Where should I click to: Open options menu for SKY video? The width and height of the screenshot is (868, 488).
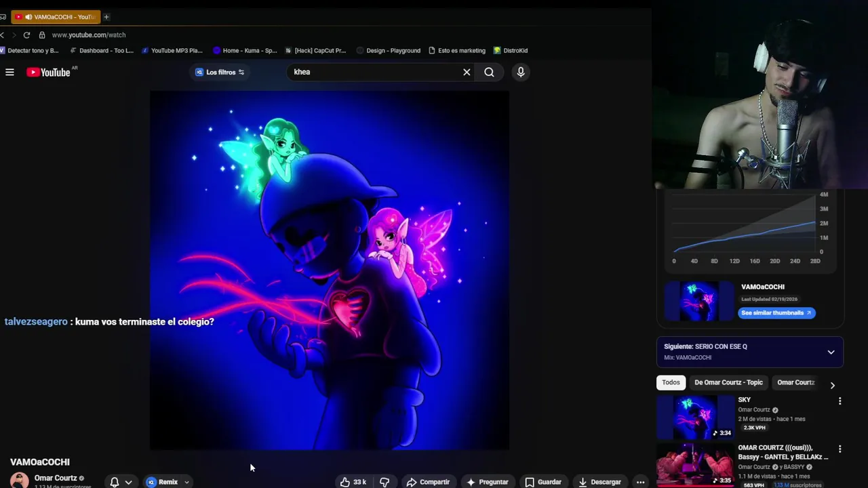(840, 401)
